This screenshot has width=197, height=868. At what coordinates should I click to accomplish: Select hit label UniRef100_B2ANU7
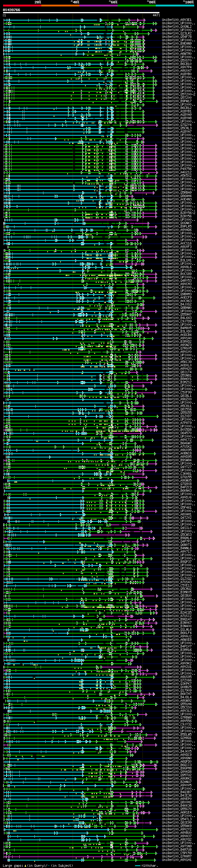click(177, 781)
